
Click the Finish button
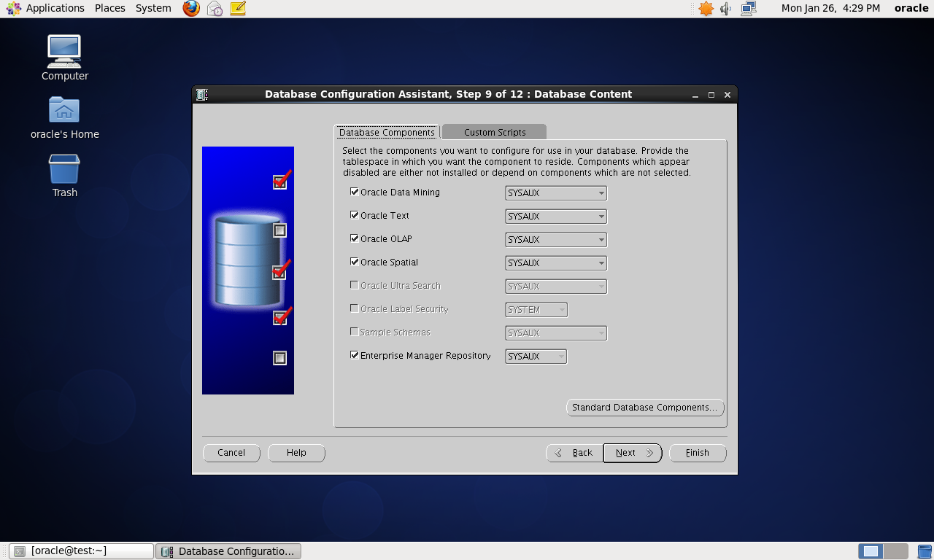click(x=698, y=453)
